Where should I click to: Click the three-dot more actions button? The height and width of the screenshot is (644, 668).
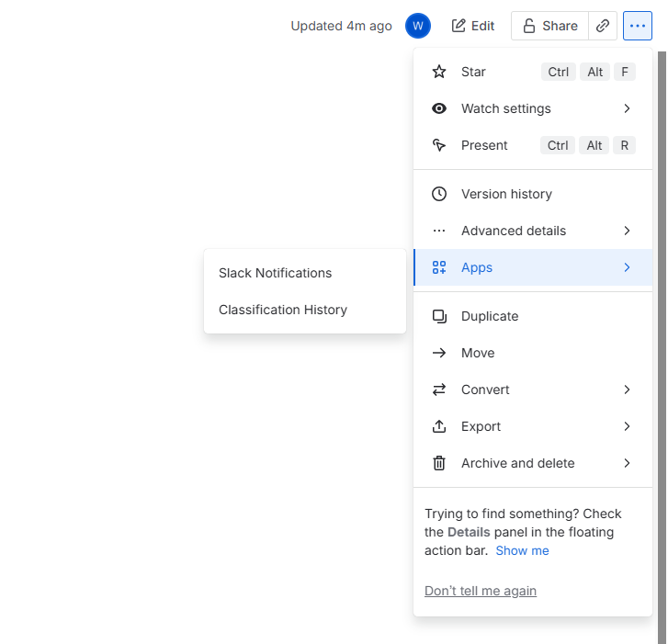(x=638, y=26)
